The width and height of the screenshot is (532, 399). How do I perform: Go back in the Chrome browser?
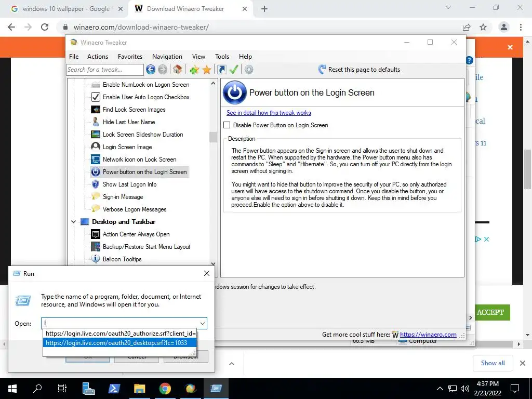point(11,27)
